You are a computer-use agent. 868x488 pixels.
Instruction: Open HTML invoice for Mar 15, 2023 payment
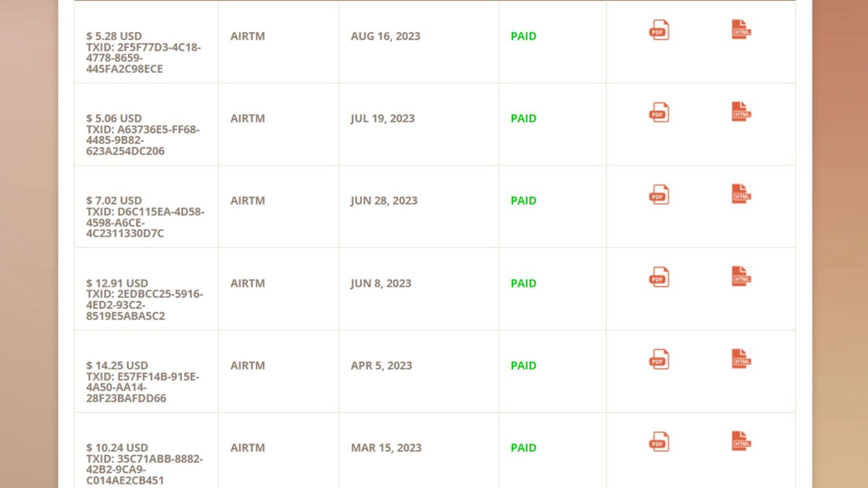741,442
